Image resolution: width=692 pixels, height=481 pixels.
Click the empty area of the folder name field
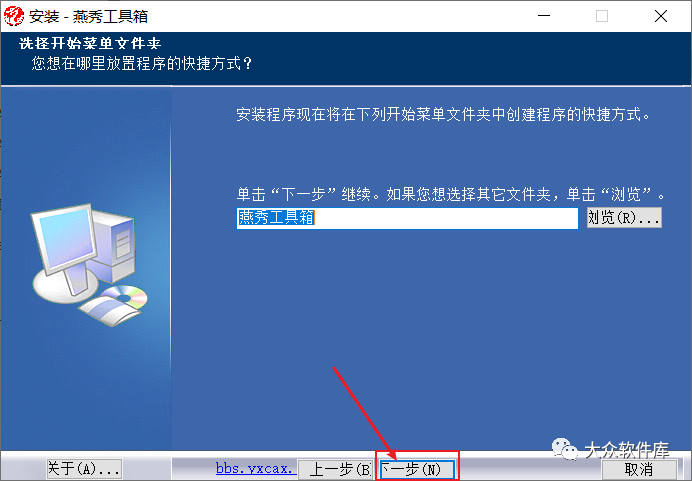(x=446, y=218)
